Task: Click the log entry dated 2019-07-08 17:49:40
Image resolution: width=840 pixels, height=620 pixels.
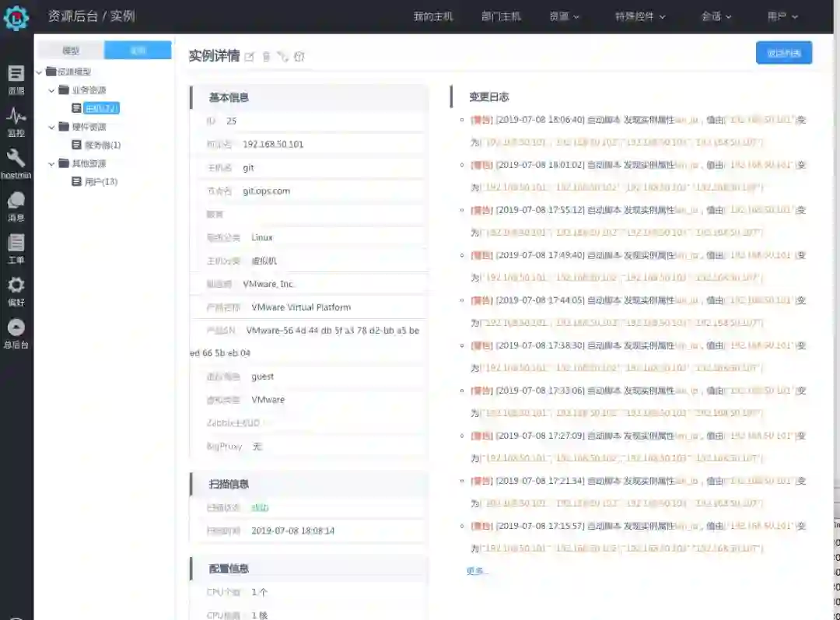Action: [x=638, y=266]
